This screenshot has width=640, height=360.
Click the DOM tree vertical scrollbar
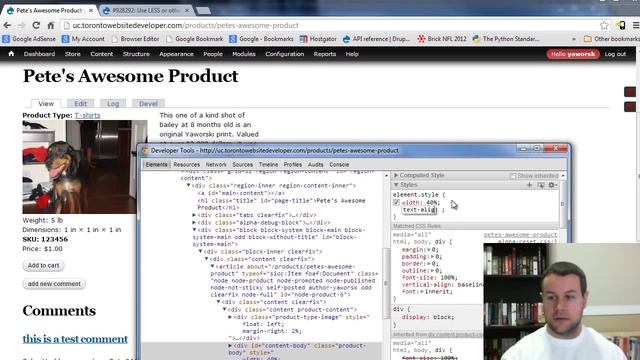(x=386, y=283)
